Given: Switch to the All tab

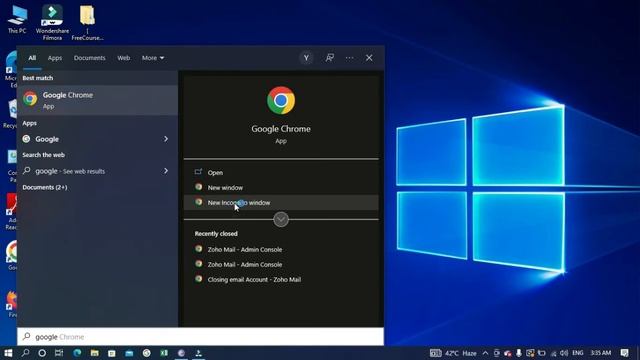Looking at the screenshot, I should pos(32,58).
